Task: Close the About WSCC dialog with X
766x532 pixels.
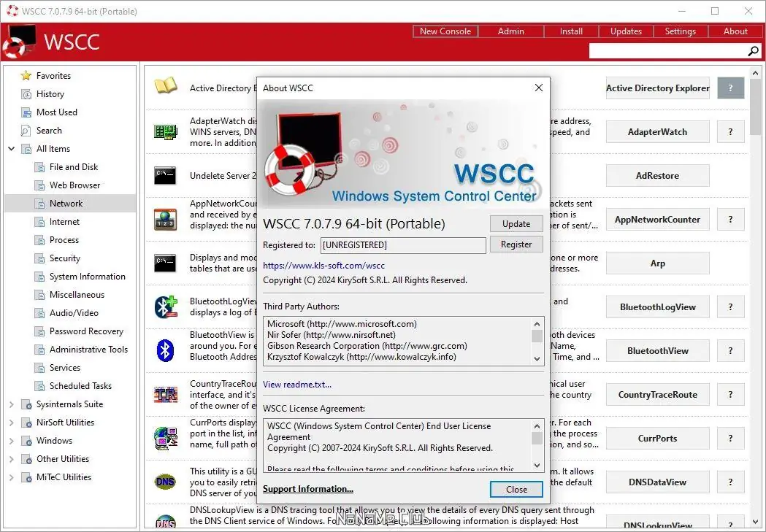Action: [x=538, y=88]
